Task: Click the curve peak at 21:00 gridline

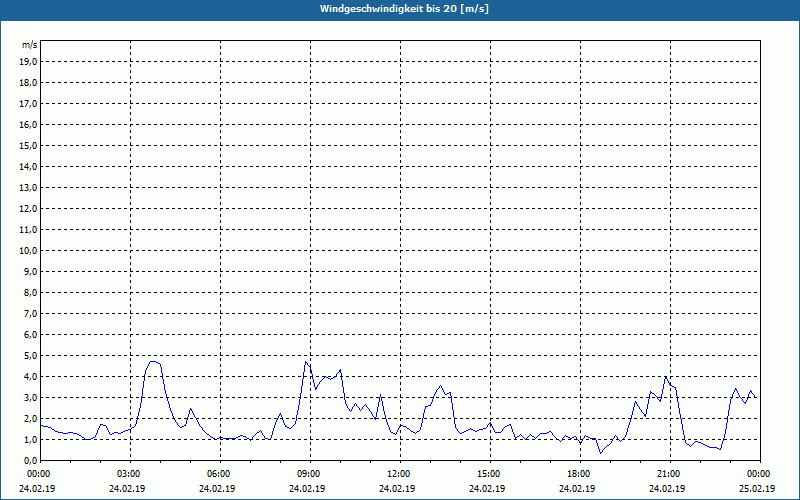Action: coord(665,377)
